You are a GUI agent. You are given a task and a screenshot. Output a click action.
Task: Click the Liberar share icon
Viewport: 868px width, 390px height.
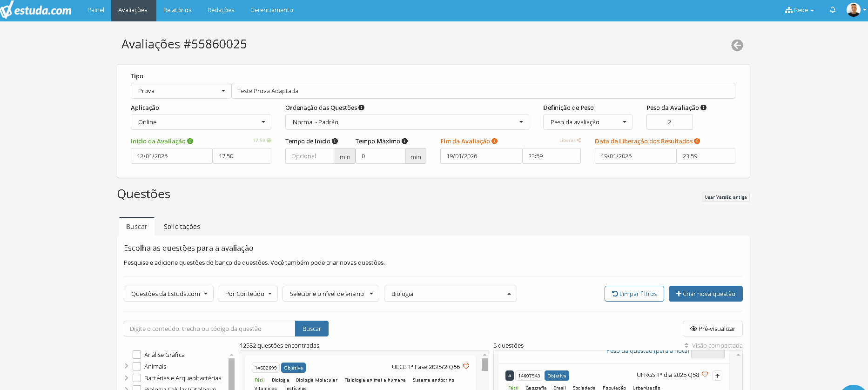[579, 140]
